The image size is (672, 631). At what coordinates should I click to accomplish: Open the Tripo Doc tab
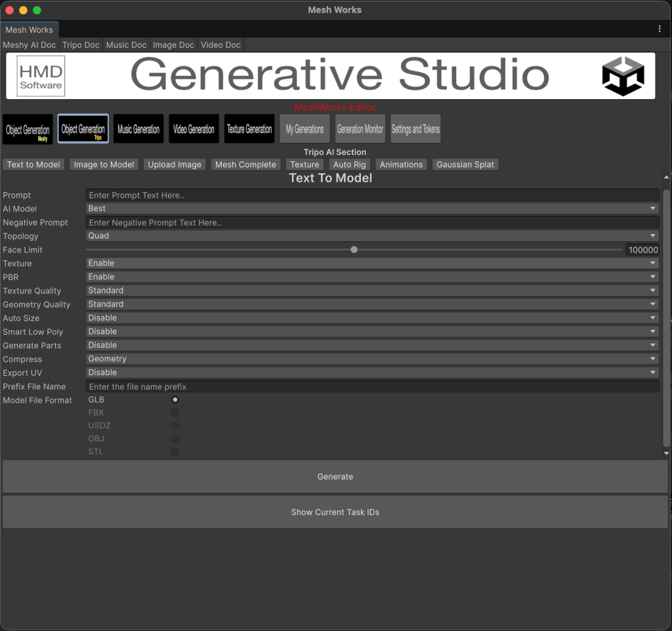[x=81, y=45]
